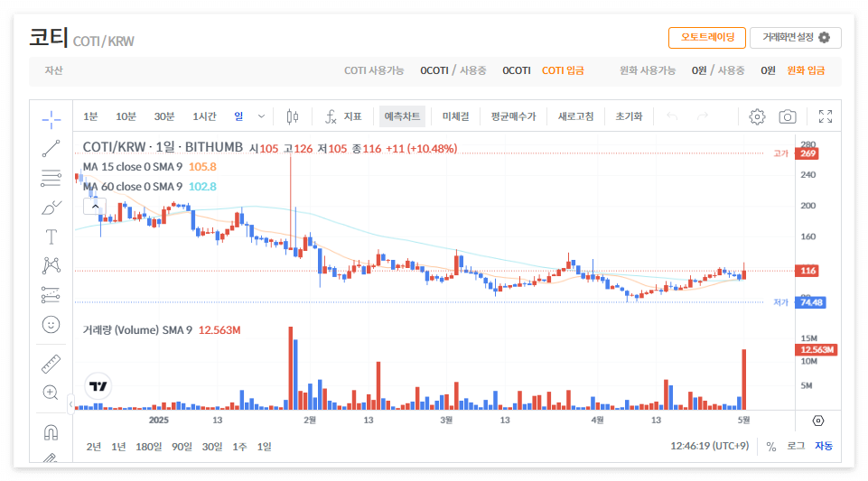Toggle the 평균매수가 display
868x481 pixels.
click(x=513, y=116)
